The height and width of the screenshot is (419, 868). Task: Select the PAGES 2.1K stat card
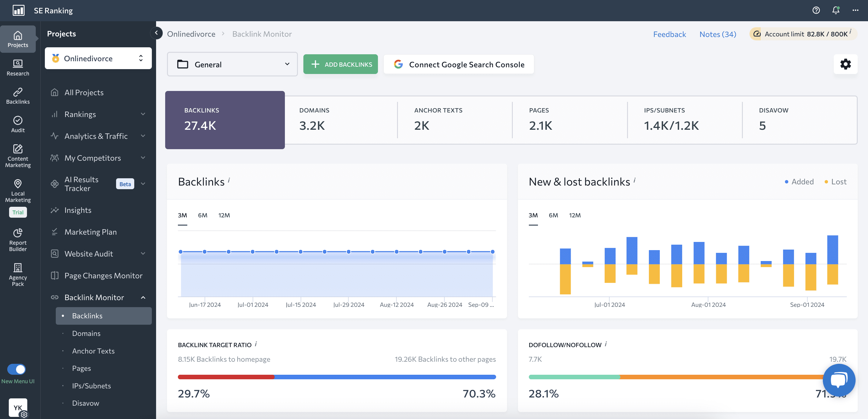pyautogui.click(x=570, y=120)
